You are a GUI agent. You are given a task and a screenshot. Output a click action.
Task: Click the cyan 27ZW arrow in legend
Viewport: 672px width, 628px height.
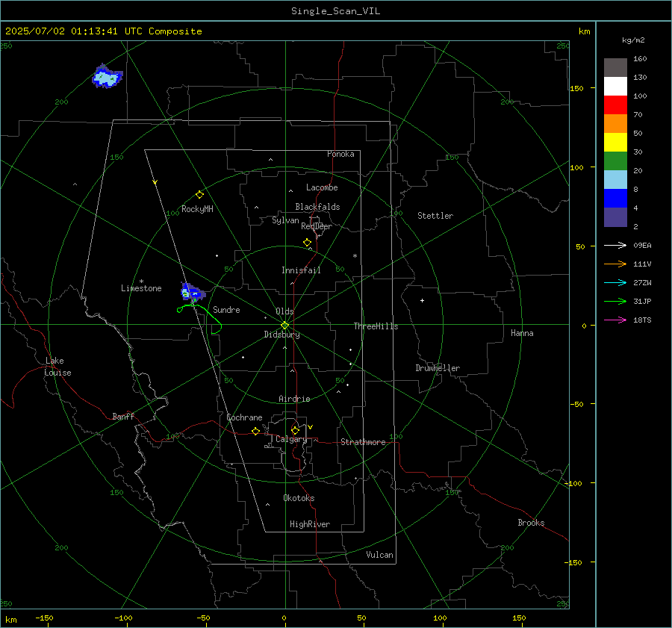pos(615,282)
